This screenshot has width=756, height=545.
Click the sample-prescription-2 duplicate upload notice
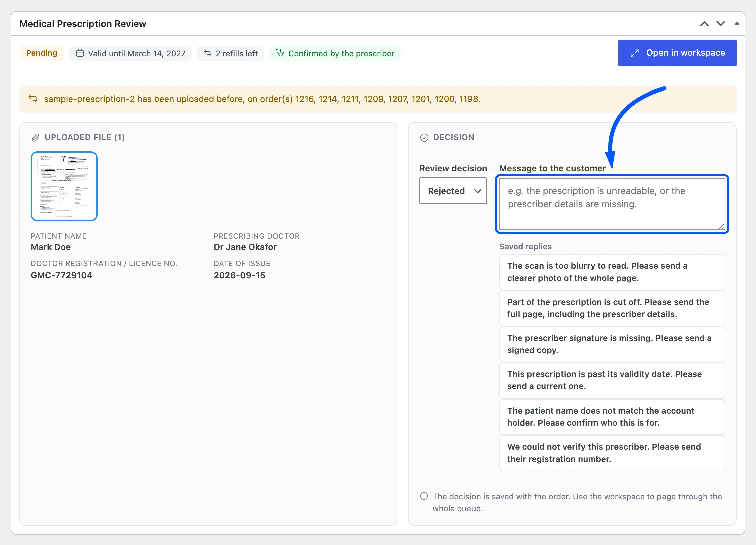[378, 99]
